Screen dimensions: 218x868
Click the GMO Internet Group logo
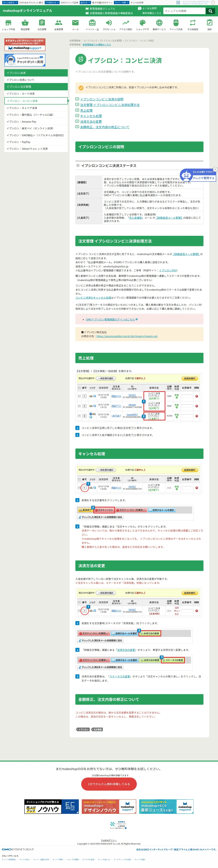pyautogui.click(x=17, y=849)
